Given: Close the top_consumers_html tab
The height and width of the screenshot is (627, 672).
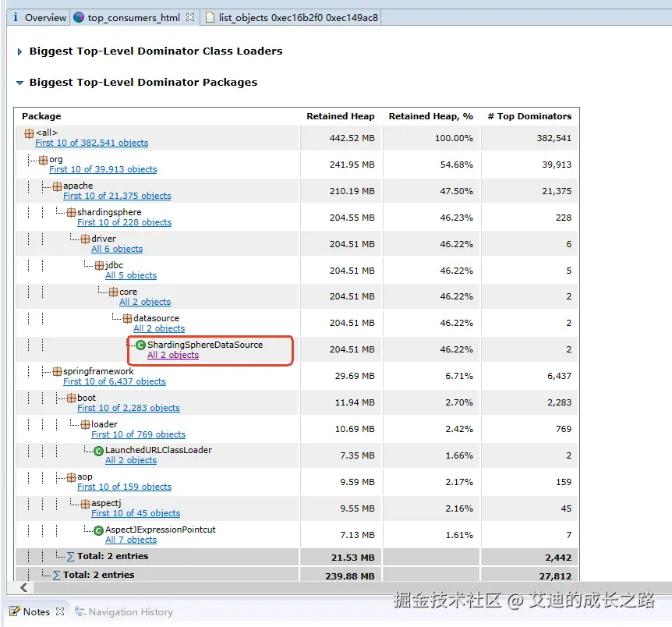Looking at the screenshot, I should click(x=190, y=17).
